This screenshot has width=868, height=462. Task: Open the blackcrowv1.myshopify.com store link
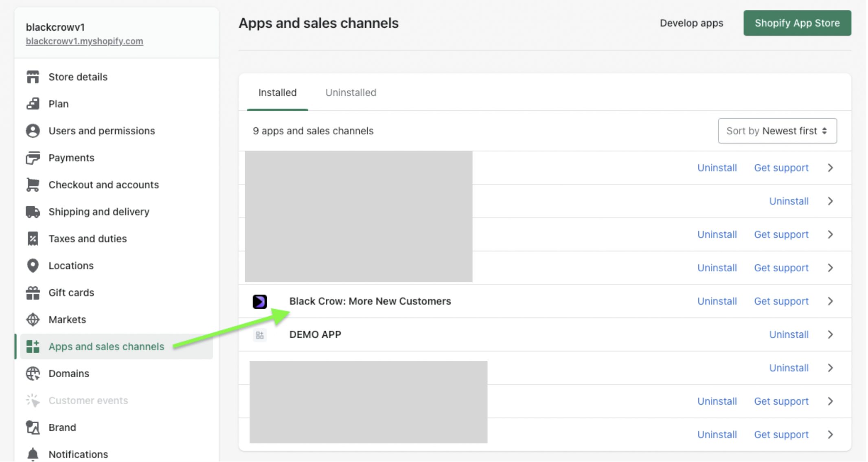pyautogui.click(x=84, y=41)
